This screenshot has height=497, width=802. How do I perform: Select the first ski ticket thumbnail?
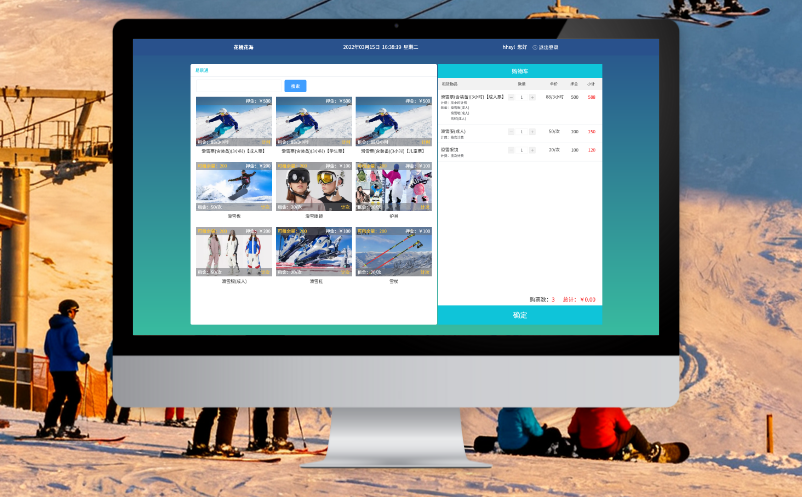(x=233, y=121)
